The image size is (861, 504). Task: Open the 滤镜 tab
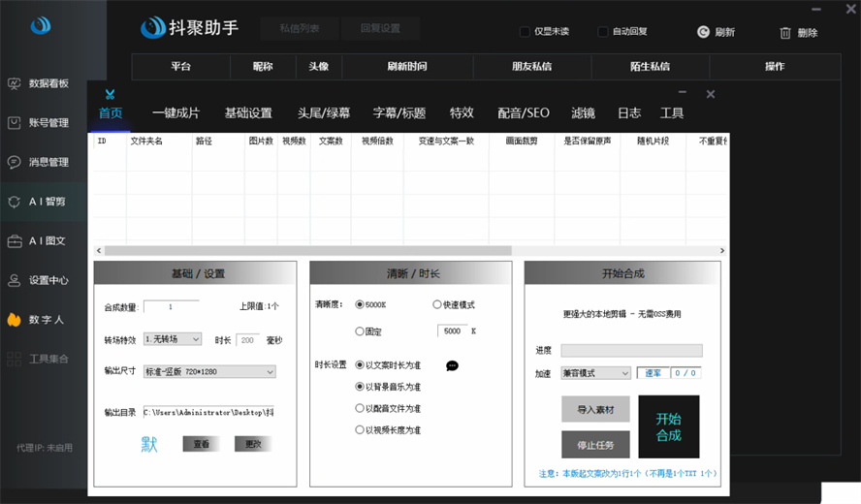(583, 113)
